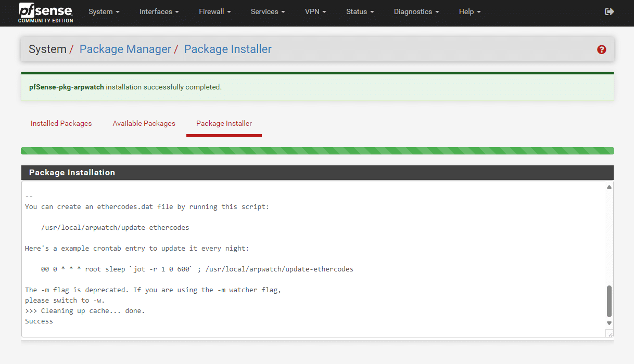The width and height of the screenshot is (634, 364).
Task: Expand the System dropdown menu
Action: tap(104, 11)
